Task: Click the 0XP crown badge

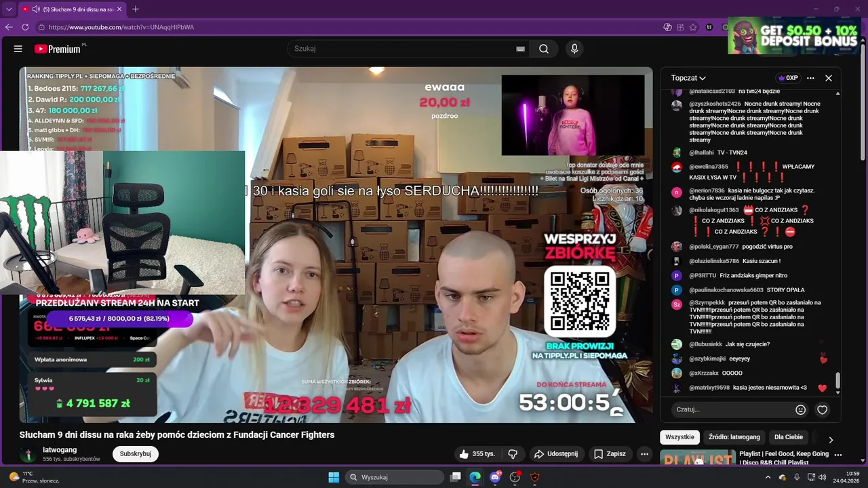Action: coord(787,78)
